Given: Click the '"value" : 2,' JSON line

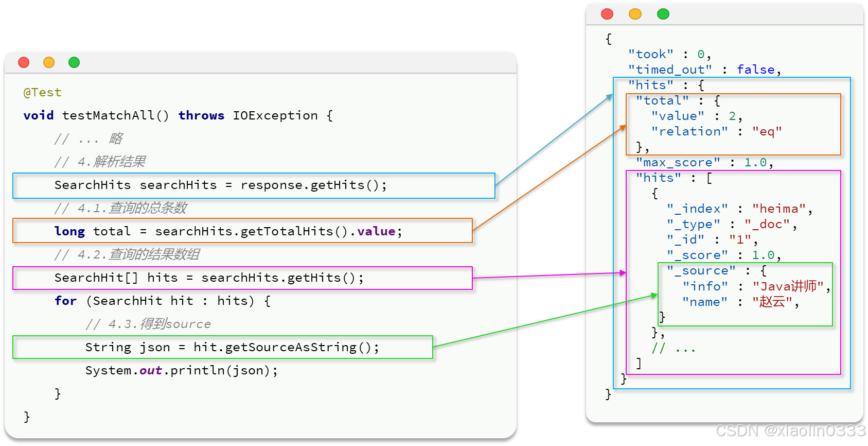Looking at the screenshot, I should (x=697, y=116).
